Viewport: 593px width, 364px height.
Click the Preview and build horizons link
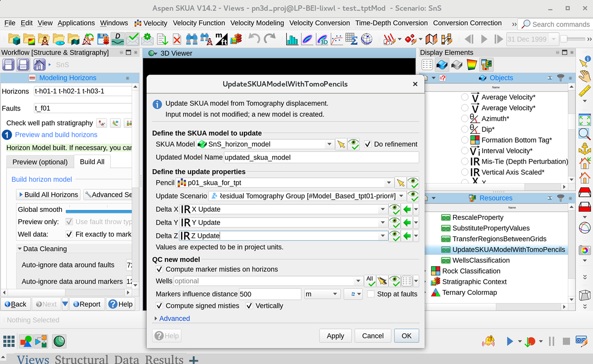[56, 135]
